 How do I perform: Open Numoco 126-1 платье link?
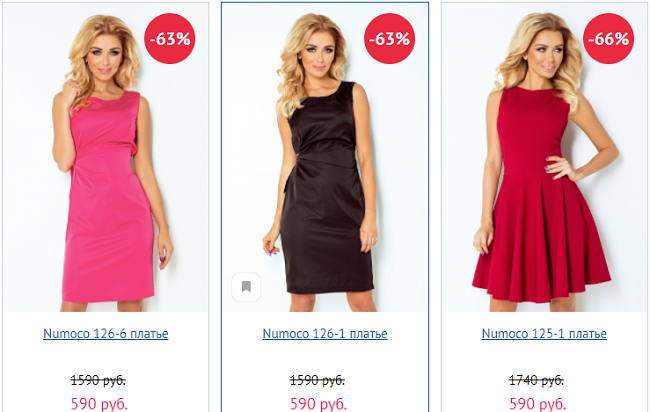point(325,334)
